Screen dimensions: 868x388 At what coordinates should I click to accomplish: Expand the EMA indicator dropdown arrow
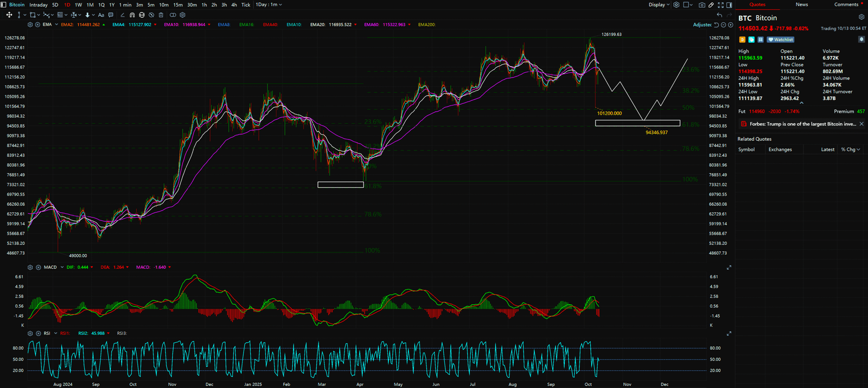[56, 25]
